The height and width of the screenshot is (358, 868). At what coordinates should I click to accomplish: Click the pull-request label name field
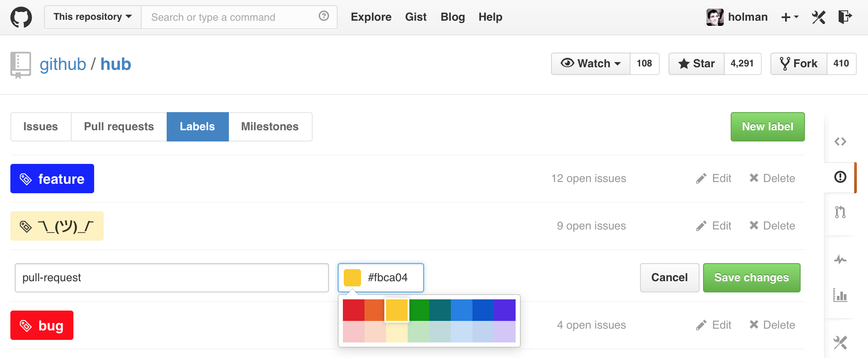click(x=172, y=278)
